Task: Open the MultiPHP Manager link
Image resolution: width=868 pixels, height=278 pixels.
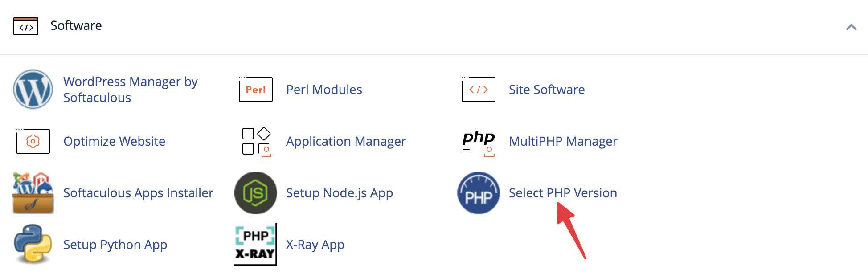Action: pyautogui.click(x=563, y=141)
